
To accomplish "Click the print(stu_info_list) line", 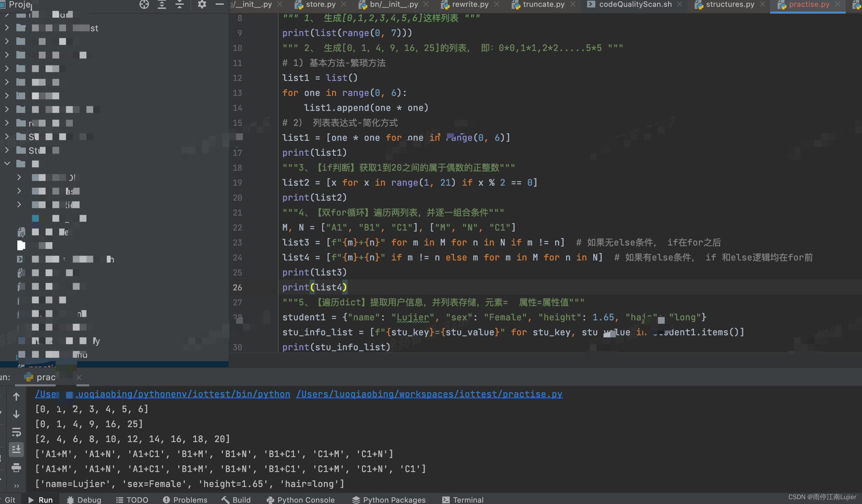I will [x=336, y=347].
